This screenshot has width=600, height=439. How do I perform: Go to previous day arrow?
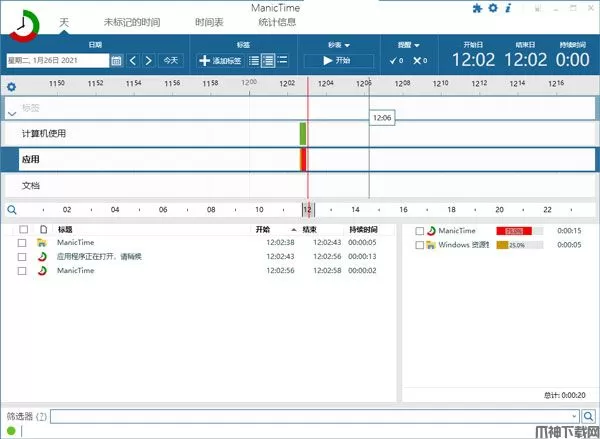click(133, 60)
